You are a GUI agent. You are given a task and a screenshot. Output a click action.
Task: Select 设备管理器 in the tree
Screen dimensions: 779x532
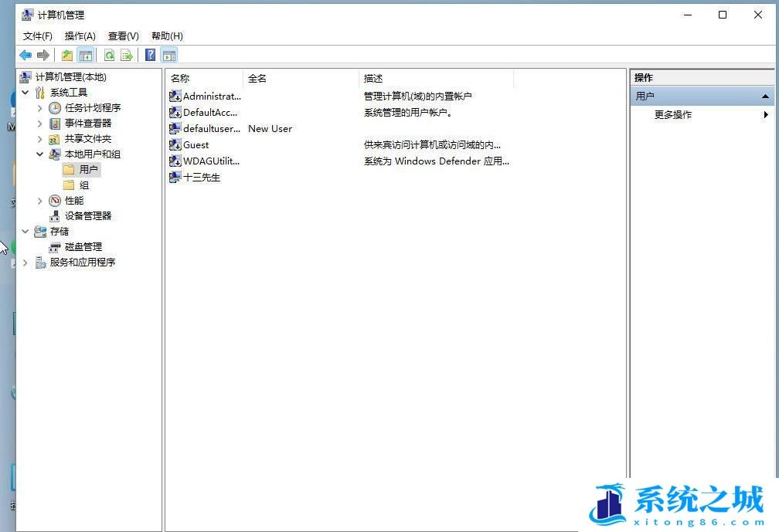[x=87, y=216]
